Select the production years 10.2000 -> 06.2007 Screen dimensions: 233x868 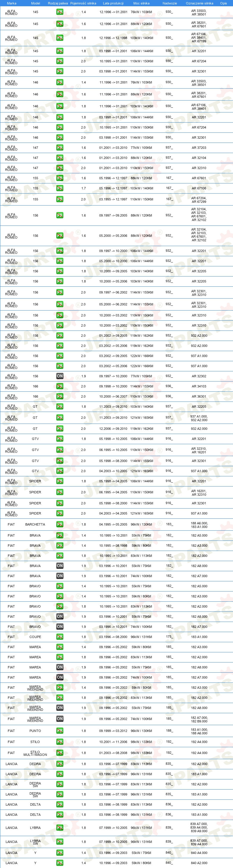point(113,396)
